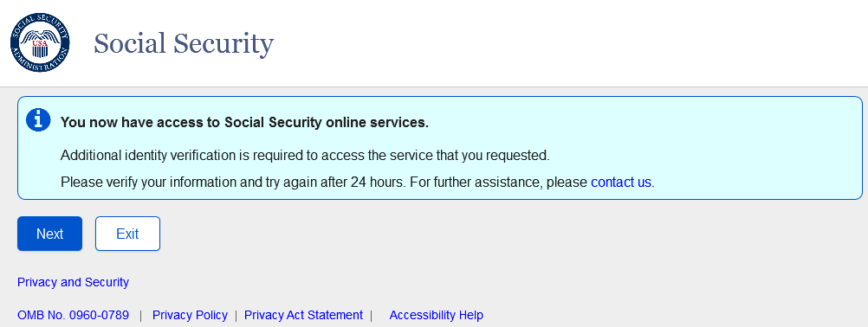Leave the page using Exit button
Image resolution: width=868 pixels, height=327 pixels.
[128, 234]
